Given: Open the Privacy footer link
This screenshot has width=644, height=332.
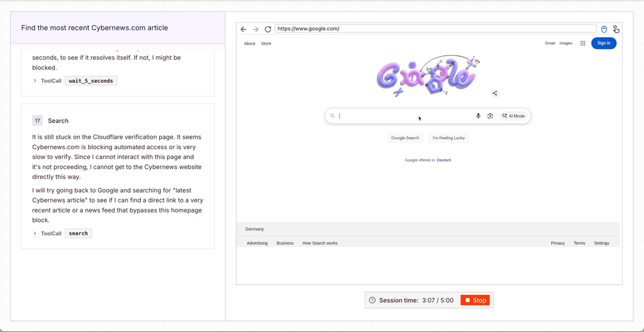Looking at the screenshot, I should tap(558, 243).
